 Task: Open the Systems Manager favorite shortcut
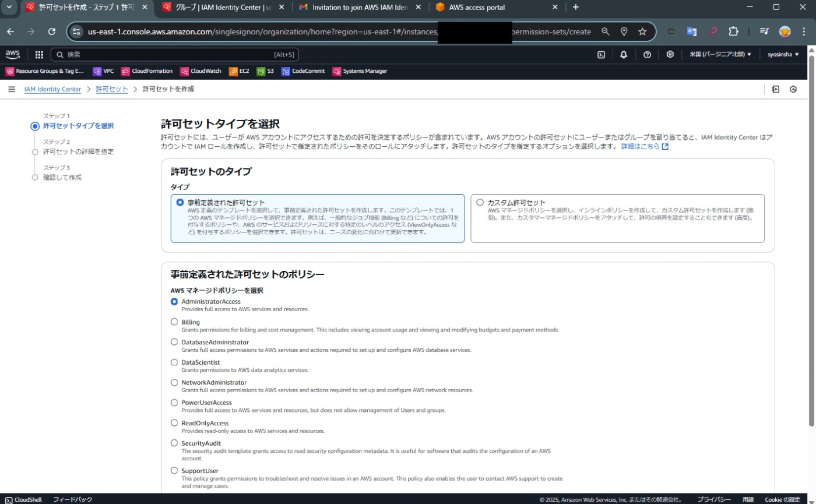(x=360, y=71)
